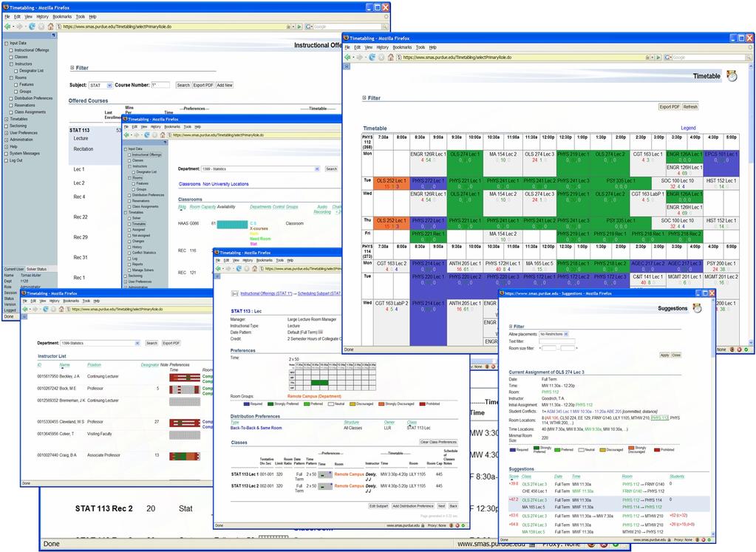The image size is (756, 552).
Task: Click Reload icon in STAT 113 Lec window
Action: (238, 268)
